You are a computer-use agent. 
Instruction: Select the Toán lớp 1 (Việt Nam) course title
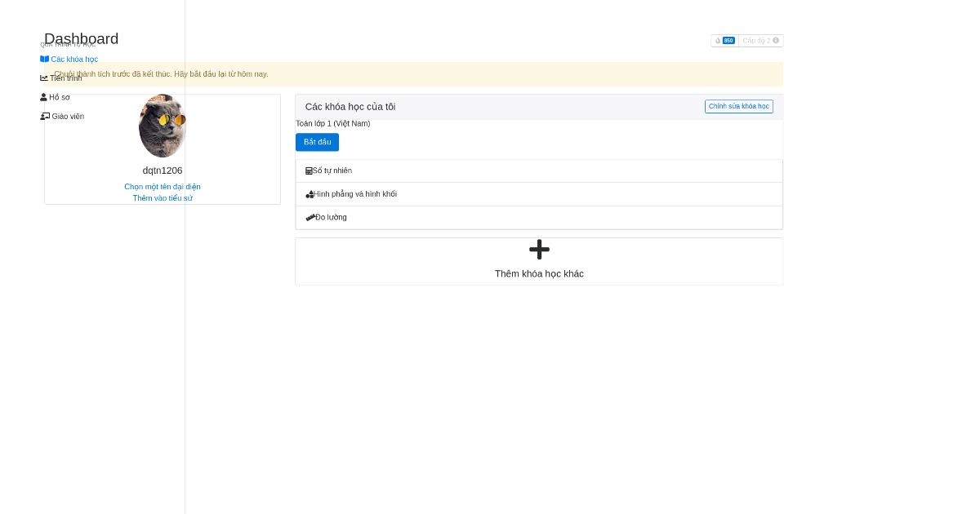tap(333, 123)
